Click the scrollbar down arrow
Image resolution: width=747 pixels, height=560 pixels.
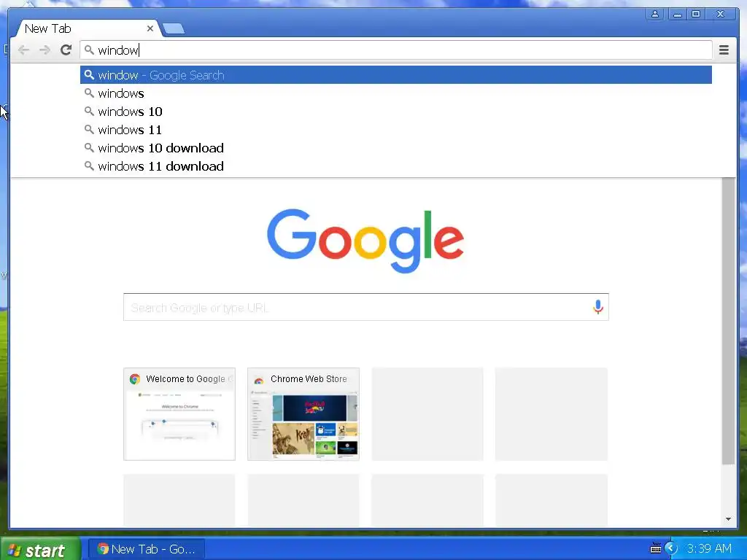pos(728,519)
